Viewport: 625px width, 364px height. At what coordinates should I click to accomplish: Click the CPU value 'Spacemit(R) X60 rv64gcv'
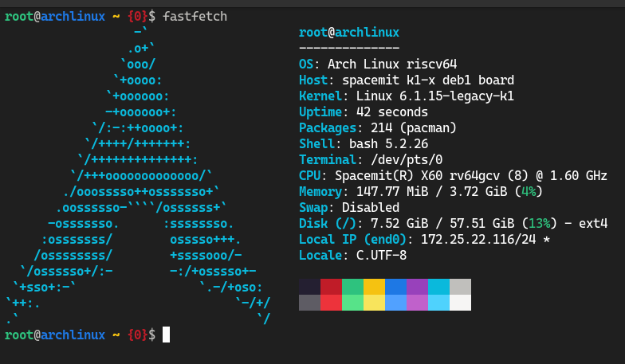coord(418,175)
